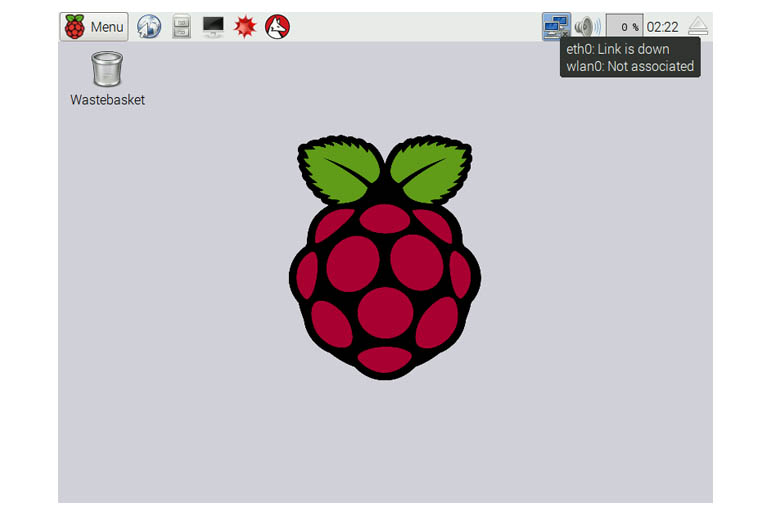
Task: Launch the terminal monitor icon
Action: pyautogui.click(x=213, y=26)
